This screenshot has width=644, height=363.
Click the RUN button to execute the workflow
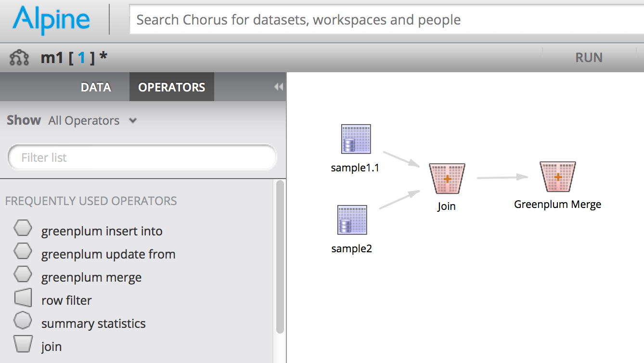[589, 57]
